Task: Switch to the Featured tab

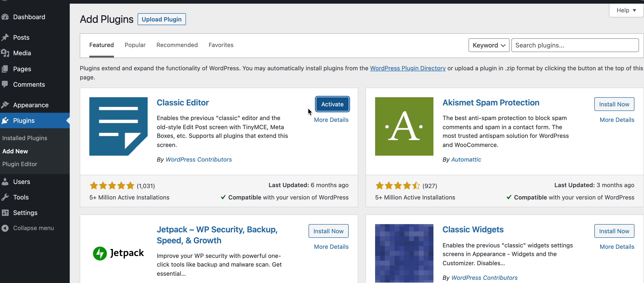Action: [101, 45]
